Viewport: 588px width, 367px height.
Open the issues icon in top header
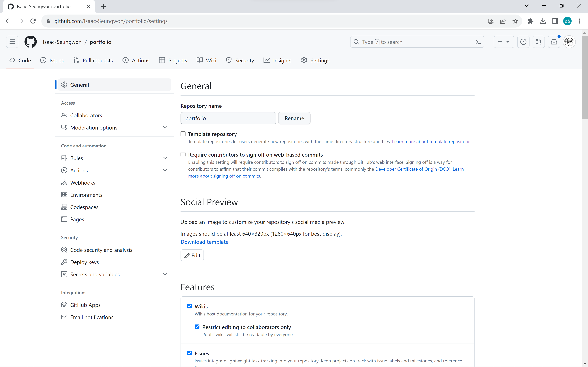click(x=523, y=42)
